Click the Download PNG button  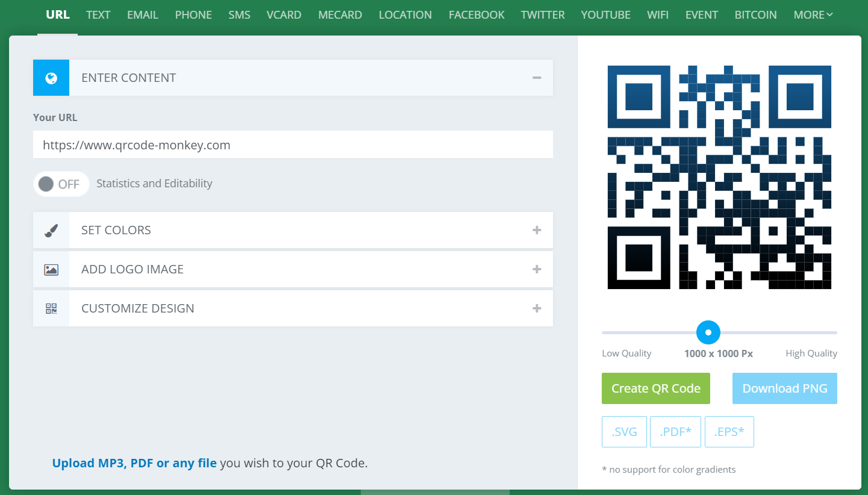(x=785, y=388)
